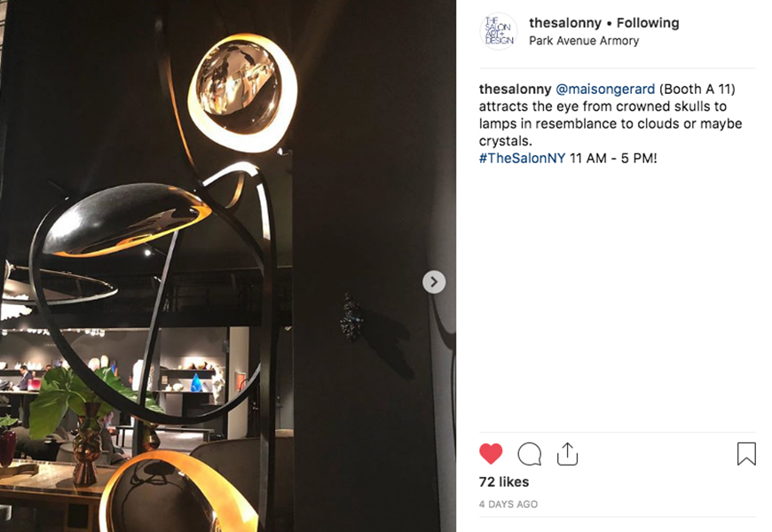772x532 pixels.
Task: Advance to the next photo with the chevron
Action: [434, 282]
